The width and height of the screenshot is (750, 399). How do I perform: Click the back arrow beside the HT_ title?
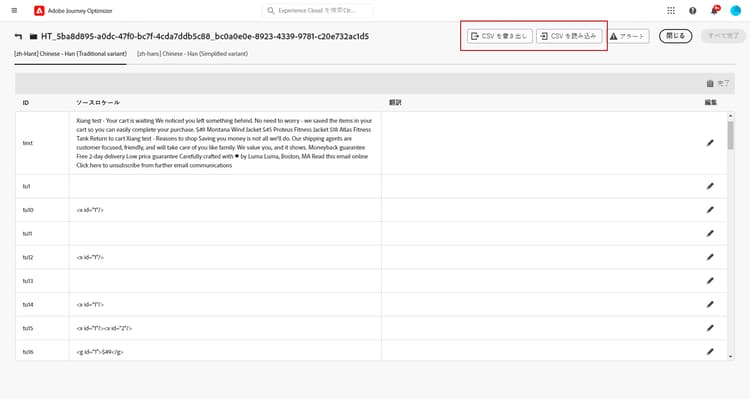[x=19, y=36]
